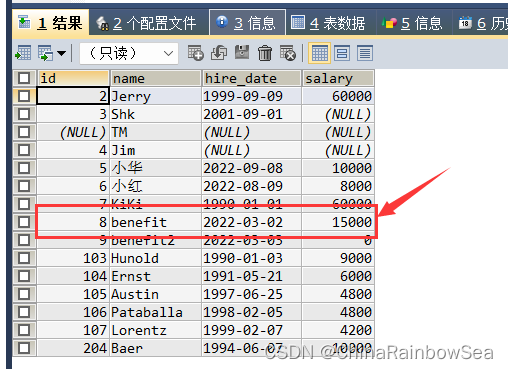The width and height of the screenshot is (508, 369).
Task: Click the duplicate current row icon
Action: [x=219, y=53]
